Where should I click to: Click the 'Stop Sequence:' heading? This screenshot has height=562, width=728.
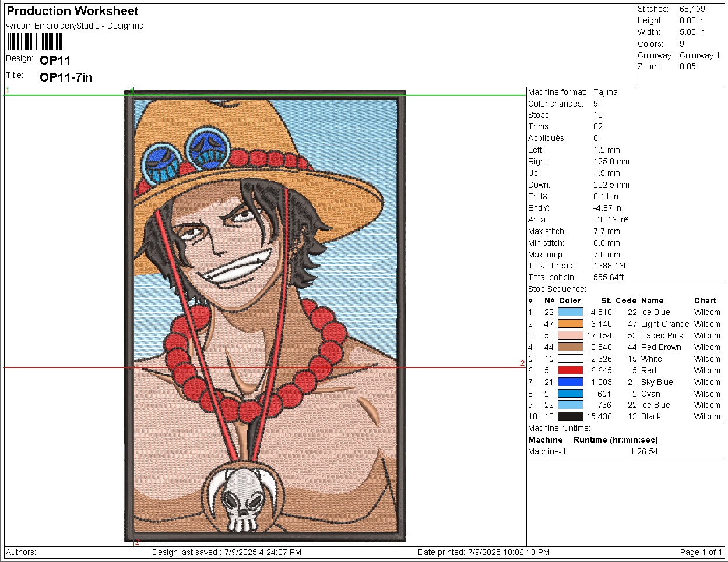tap(557, 289)
